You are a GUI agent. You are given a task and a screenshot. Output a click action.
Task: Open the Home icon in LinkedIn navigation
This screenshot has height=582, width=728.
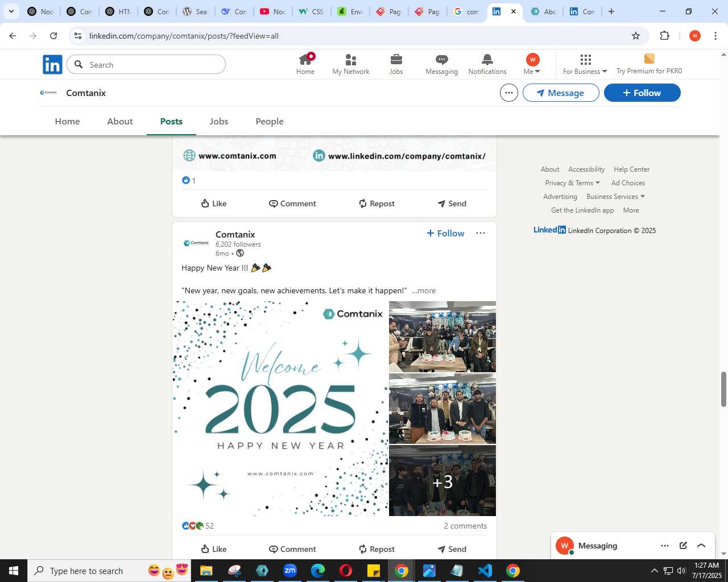click(305, 64)
